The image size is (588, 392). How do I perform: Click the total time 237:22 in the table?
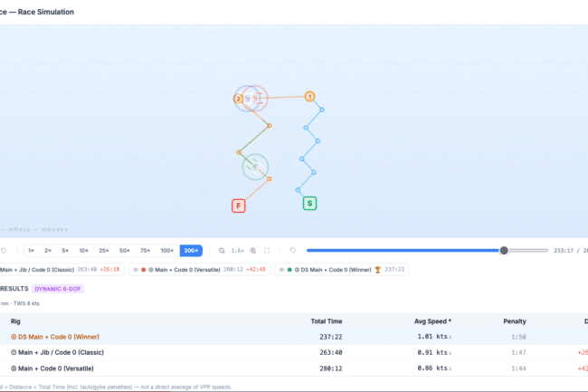click(331, 337)
